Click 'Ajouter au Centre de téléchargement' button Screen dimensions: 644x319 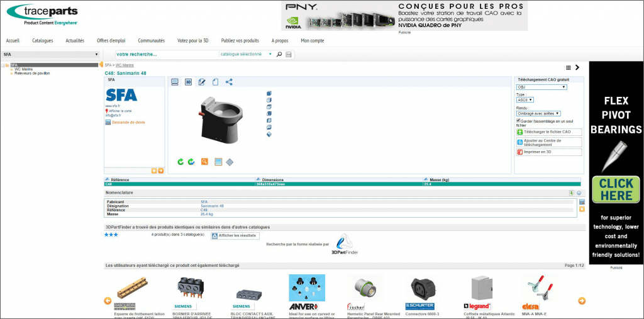pos(549,142)
